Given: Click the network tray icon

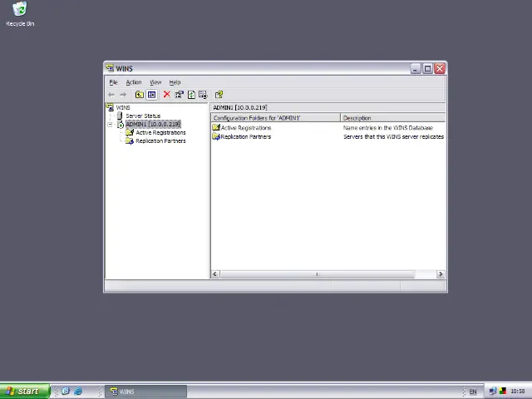Looking at the screenshot, I should 493,392.
